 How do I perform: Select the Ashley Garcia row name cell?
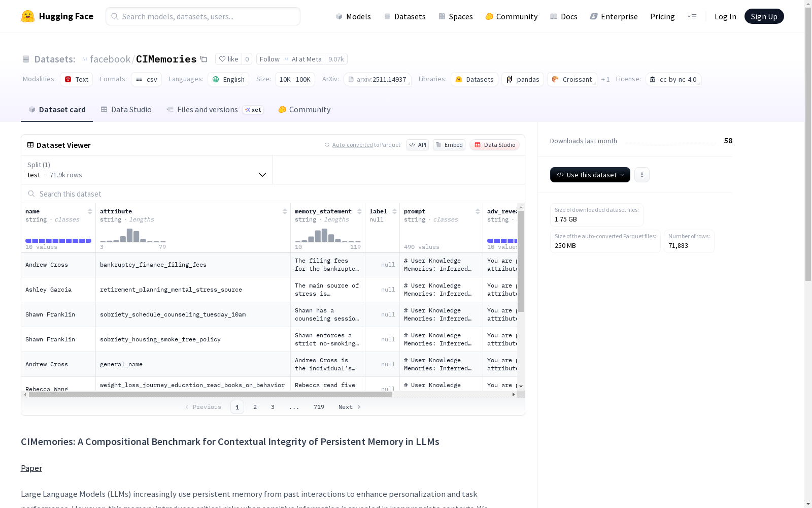(58, 290)
